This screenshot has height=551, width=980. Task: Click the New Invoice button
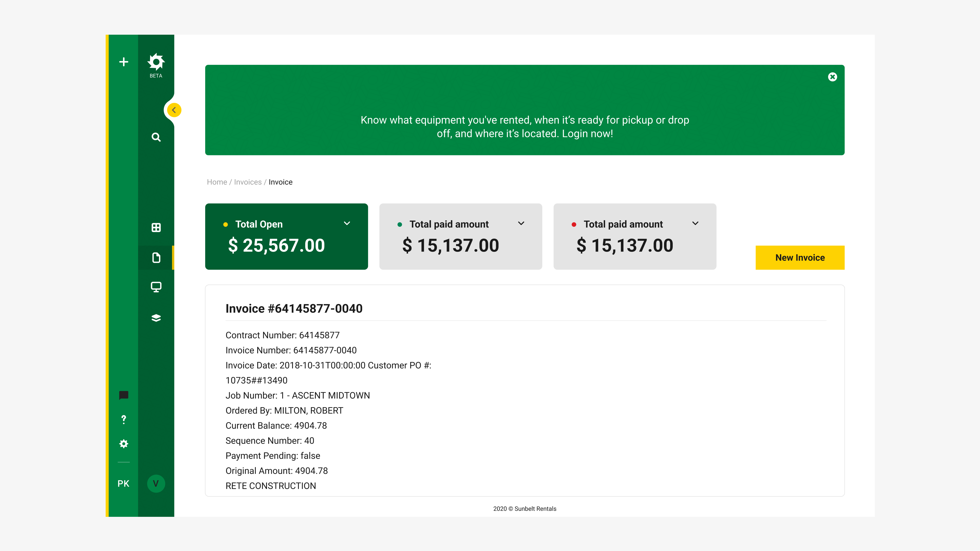point(800,258)
